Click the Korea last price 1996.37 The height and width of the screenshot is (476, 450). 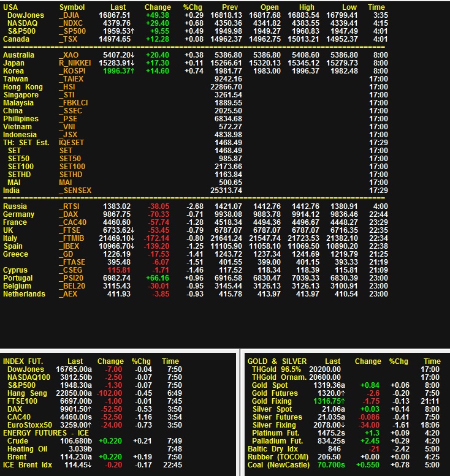pyautogui.click(x=118, y=70)
